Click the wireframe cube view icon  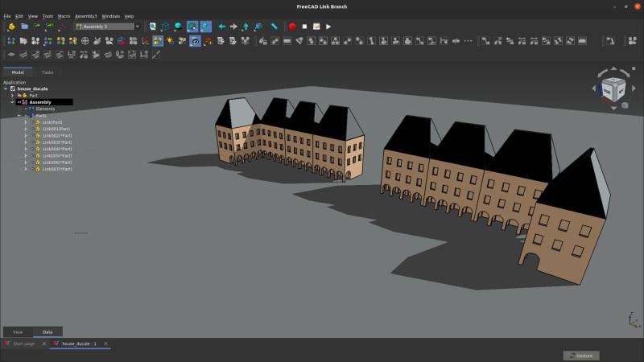click(x=165, y=27)
